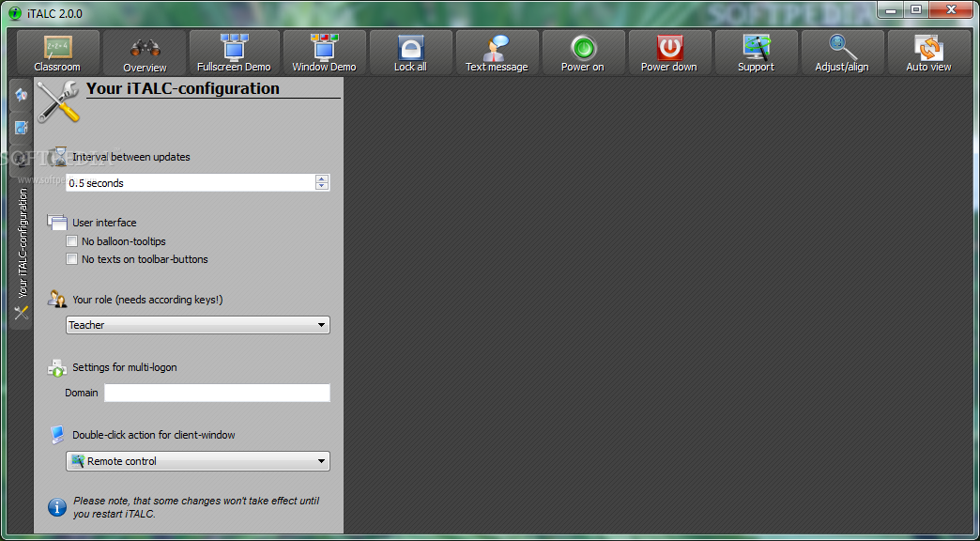Open the first sidebar tab with the binoculars icon

[22, 95]
